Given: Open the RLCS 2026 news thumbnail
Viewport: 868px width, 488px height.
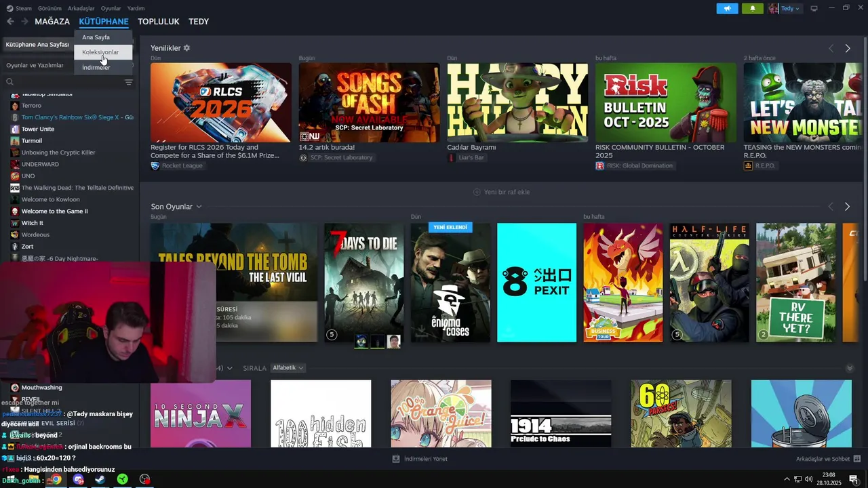Looking at the screenshot, I should coord(221,102).
